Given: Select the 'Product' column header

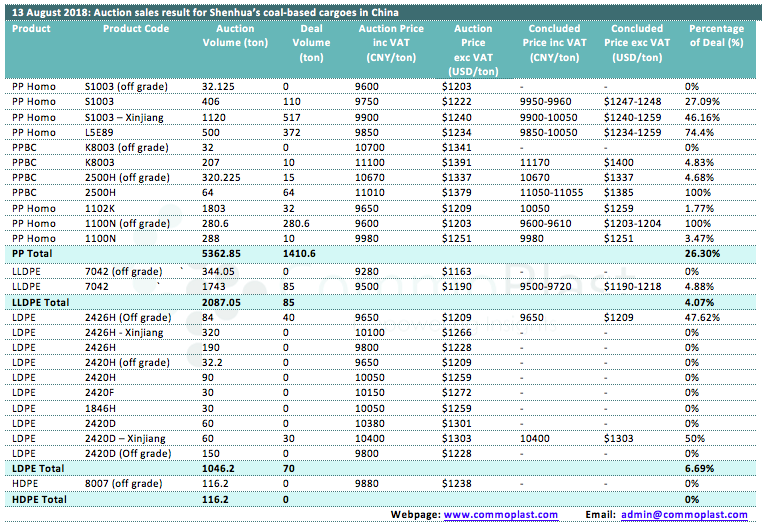Looking at the screenshot, I should point(31,29).
